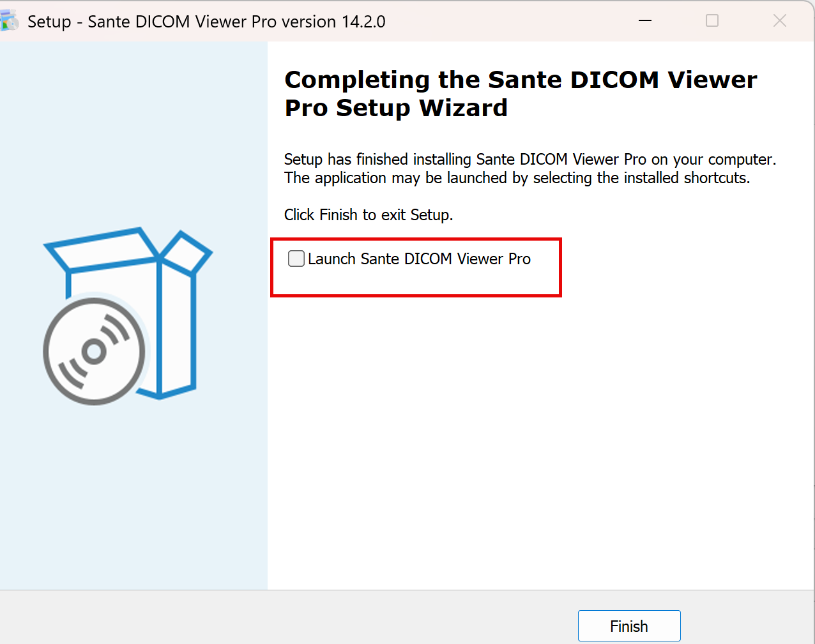Screen dimensions: 815x644
Task: Click the application may be launched sentence
Action: point(517,177)
